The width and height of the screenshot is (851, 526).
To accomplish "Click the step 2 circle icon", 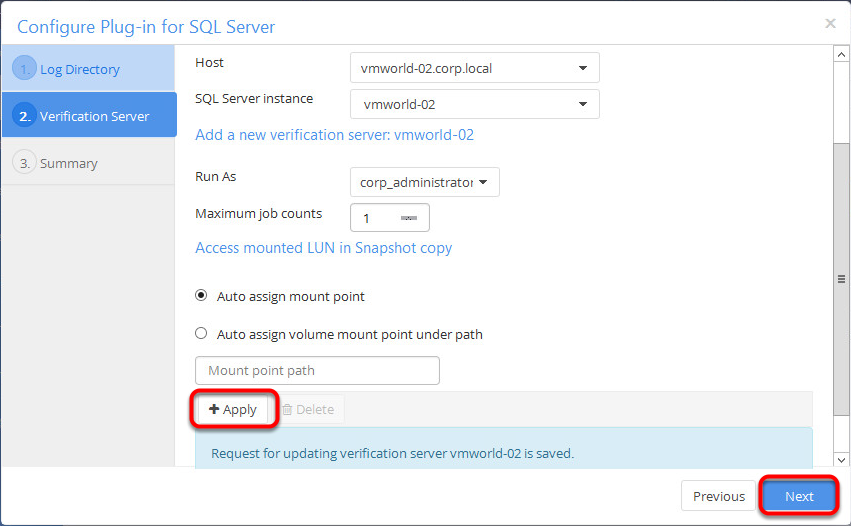I will [x=24, y=116].
